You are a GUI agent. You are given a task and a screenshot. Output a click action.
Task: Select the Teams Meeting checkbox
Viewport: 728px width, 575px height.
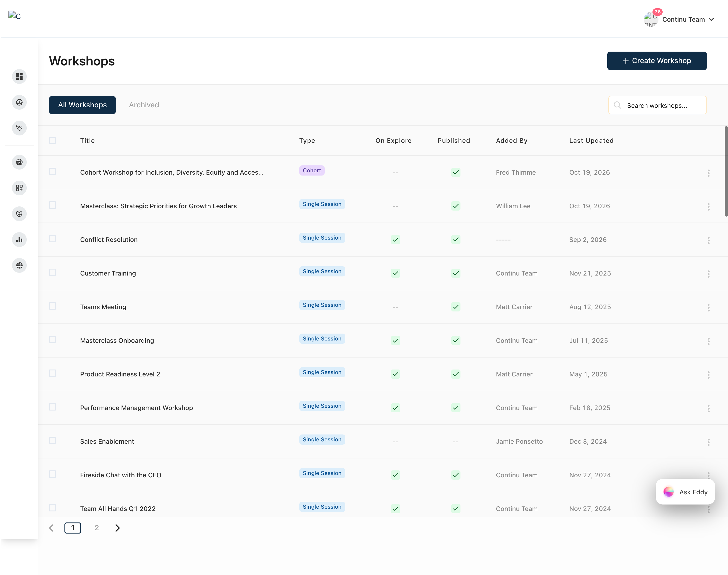(x=52, y=306)
